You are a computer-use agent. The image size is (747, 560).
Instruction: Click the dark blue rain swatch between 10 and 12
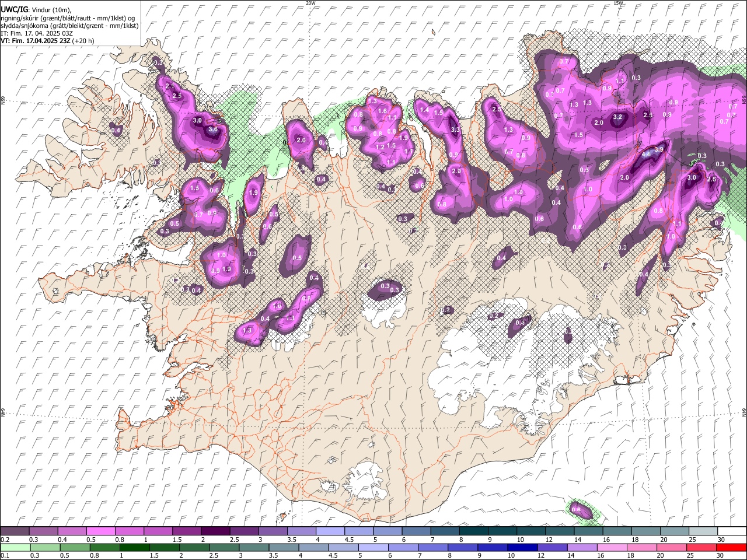[x=522, y=547]
